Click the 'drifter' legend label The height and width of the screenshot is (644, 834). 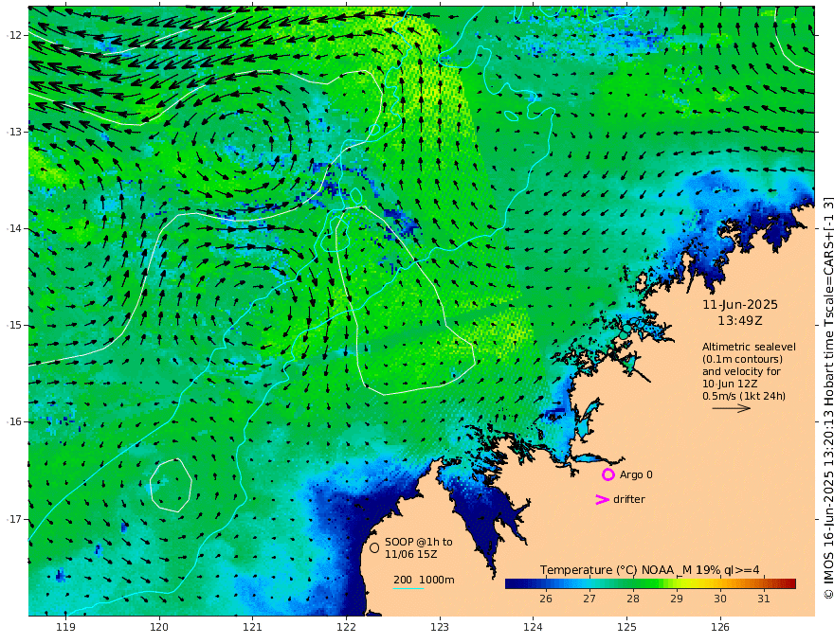[628, 499]
